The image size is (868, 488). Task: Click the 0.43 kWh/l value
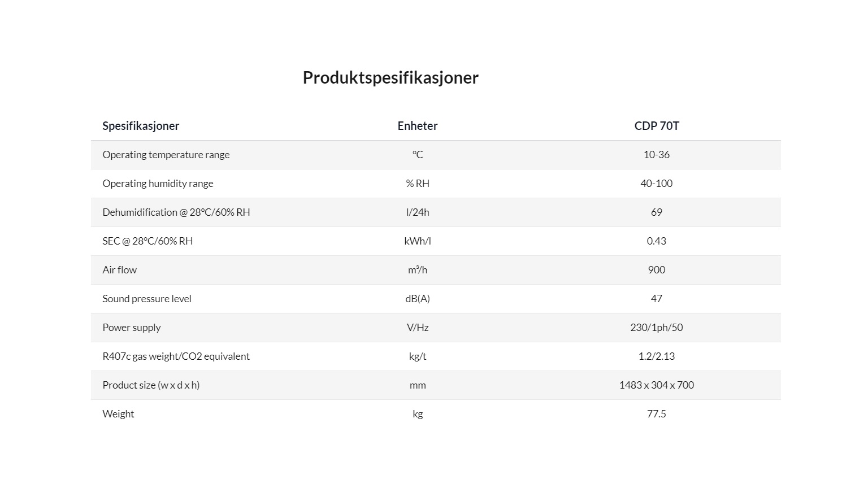pos(657,241)
